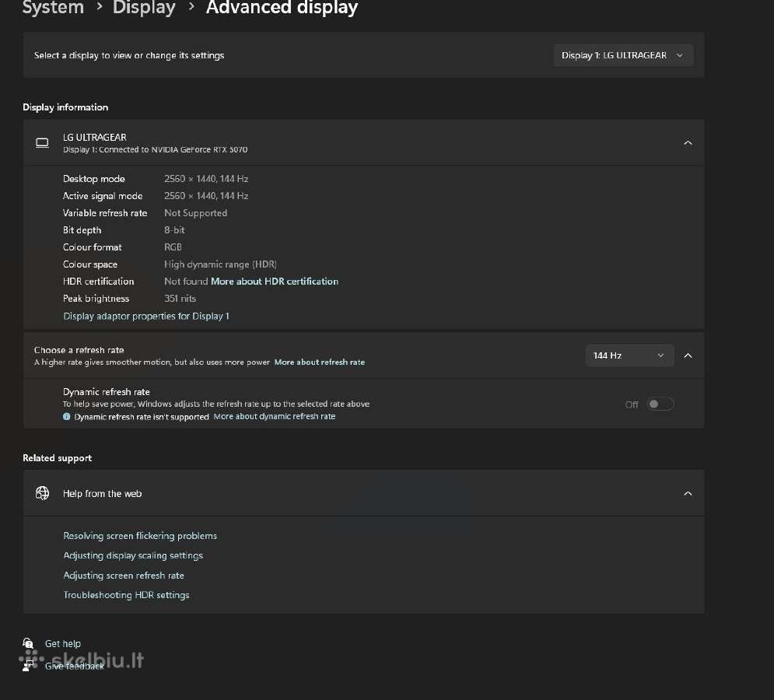Click the globe icon beside Help from the web
The image size is (774, 700).
[43, 493]
